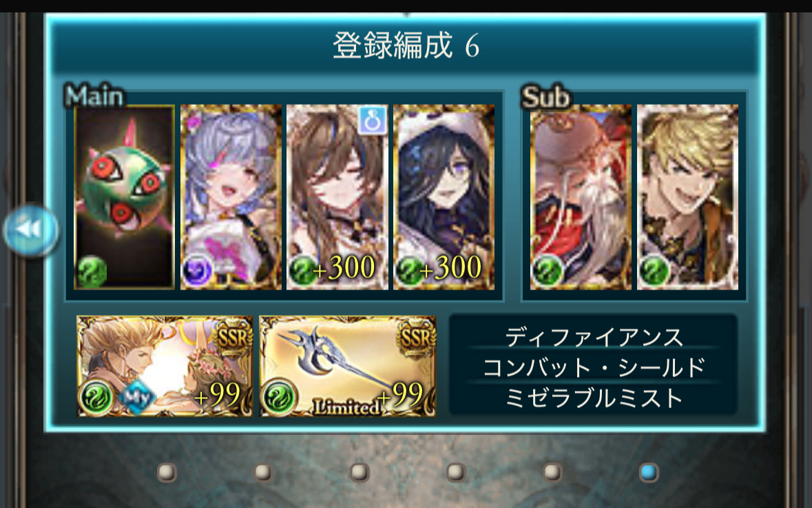The width and height of the screenshot is (812, 508).
Task: Select the black-haired hooded +300 character
Action: (444, 197)
